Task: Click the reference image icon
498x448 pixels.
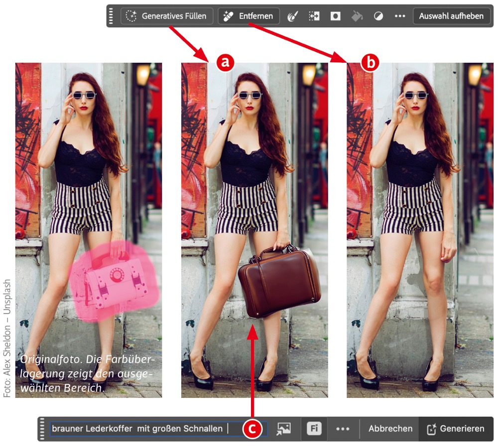Action: 284,429
